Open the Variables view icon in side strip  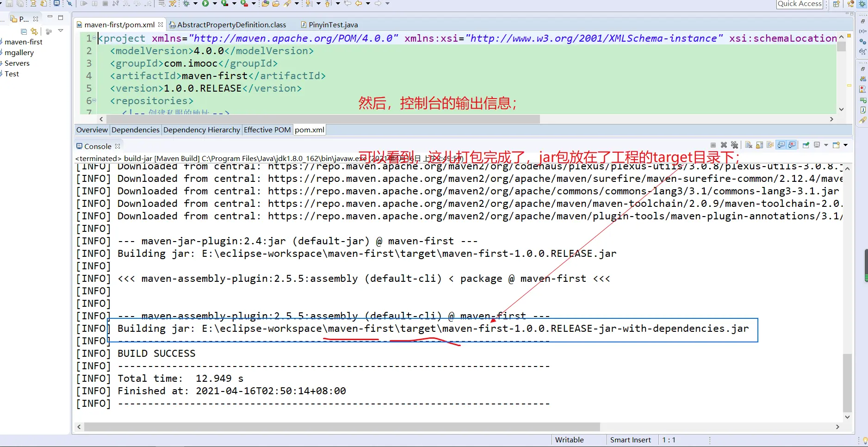point(863,31)
